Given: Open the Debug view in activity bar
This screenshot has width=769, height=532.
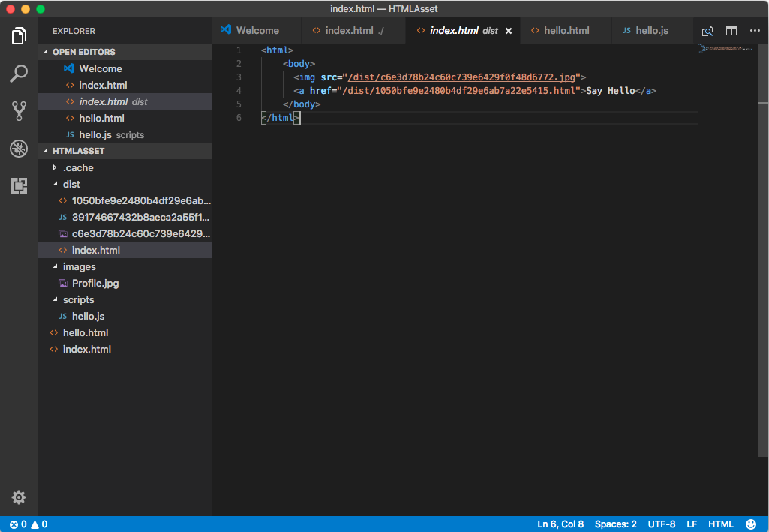Looking at the screenshot, I should tap(19, 149).
